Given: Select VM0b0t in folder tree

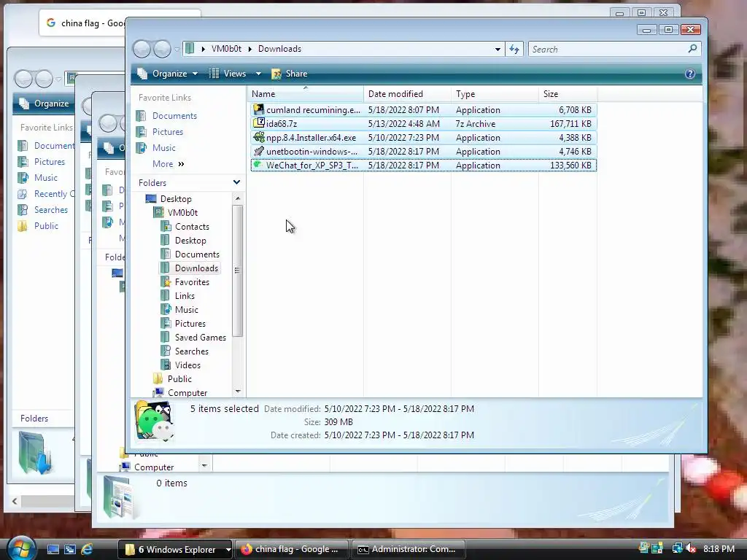Looking at the screenshot, I should pos(182,212).
